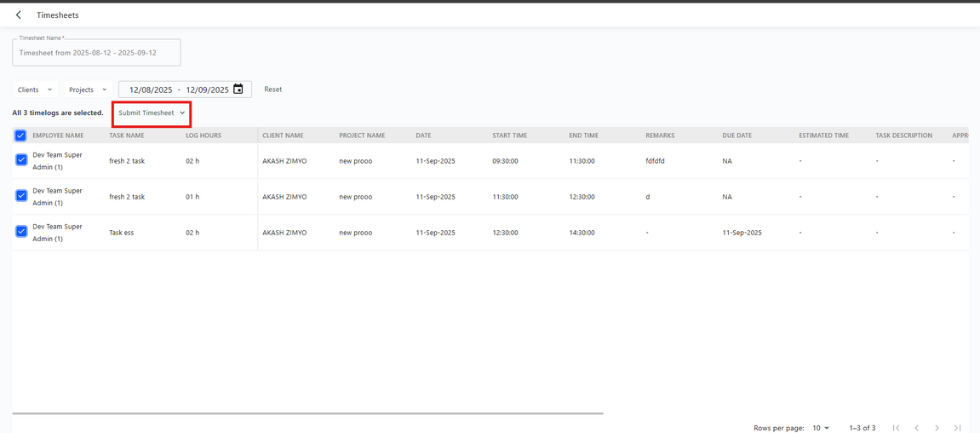The height and width of the screenshot is (433, 980).
Task: Go to the previous page arrow
Action: (x=916, y=428)
